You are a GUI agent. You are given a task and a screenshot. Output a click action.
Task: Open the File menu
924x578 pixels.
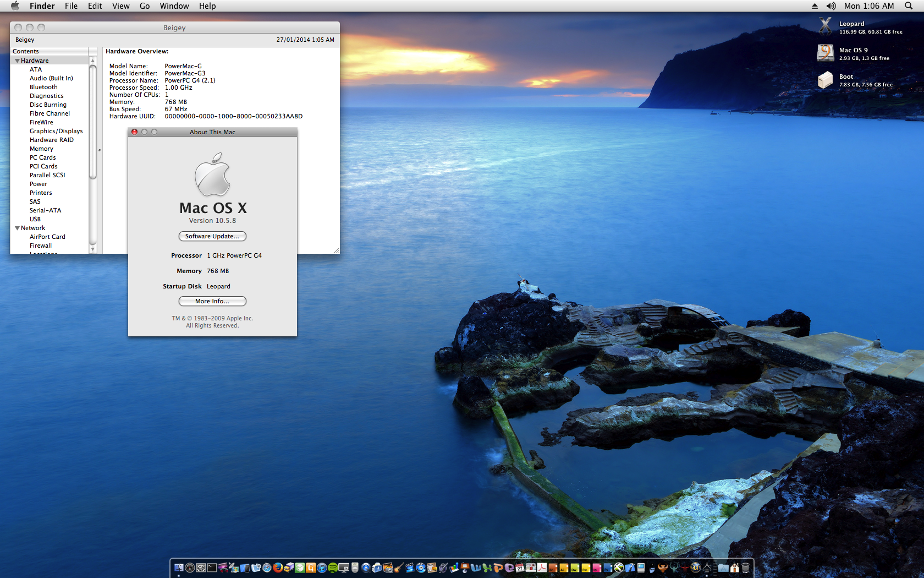click(x=71, y=6)
